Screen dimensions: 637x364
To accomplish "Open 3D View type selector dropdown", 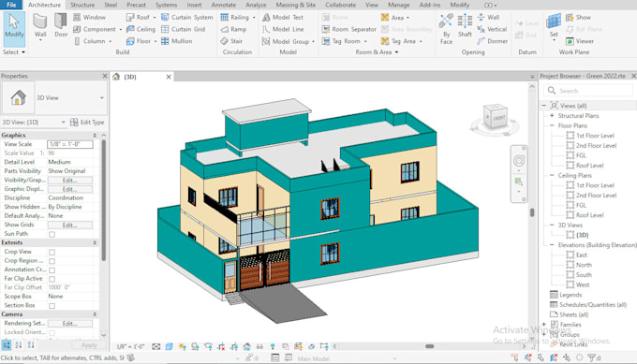I will tap(101, 98).
